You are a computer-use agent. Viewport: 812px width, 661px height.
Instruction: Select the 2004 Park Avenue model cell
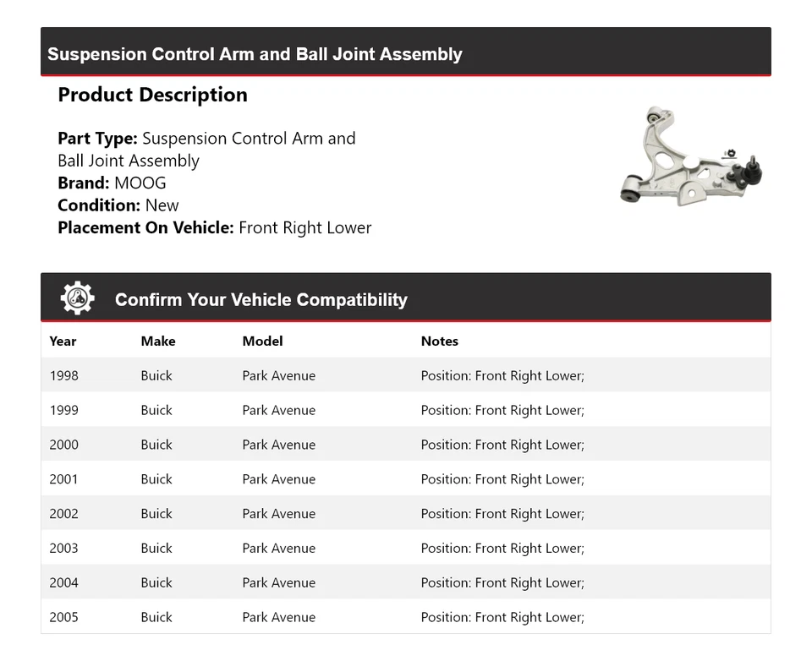pos(278,583)
